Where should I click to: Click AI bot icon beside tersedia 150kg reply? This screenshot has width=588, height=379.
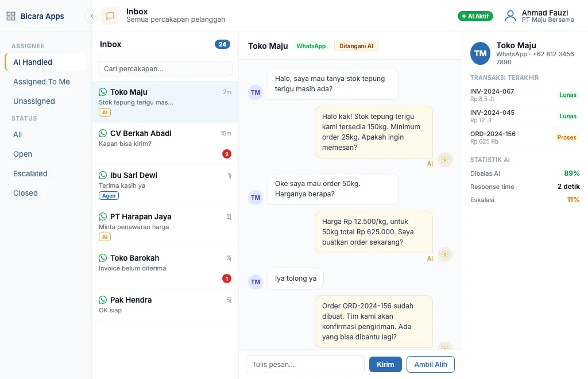[445, 160]
